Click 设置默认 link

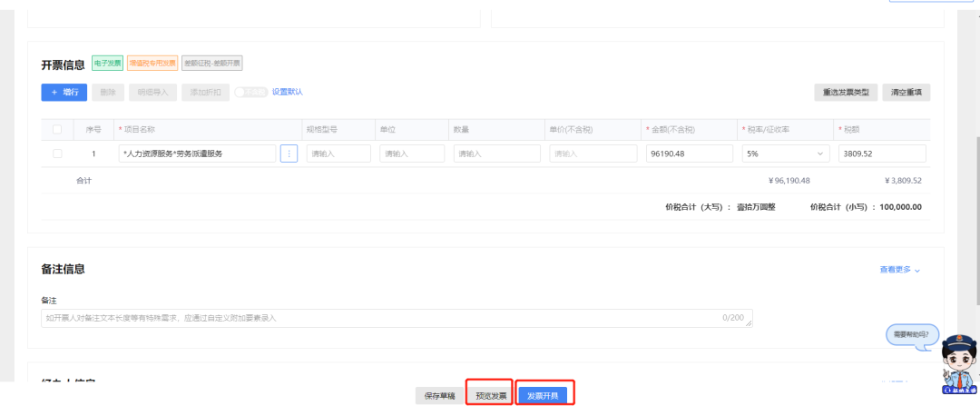pos(287,92)
